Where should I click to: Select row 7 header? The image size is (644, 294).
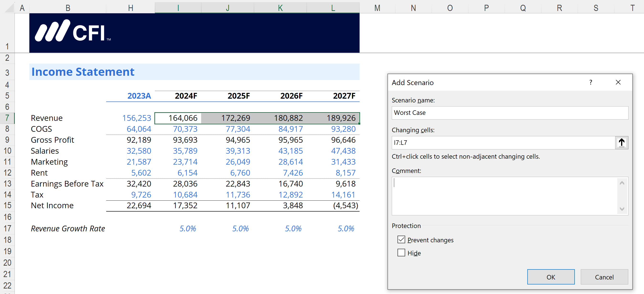(7, 118)
